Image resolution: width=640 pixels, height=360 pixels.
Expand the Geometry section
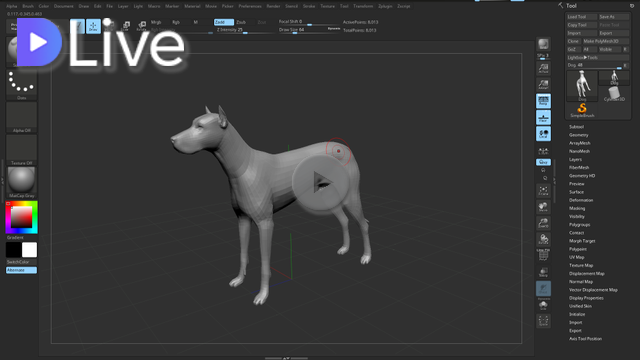click(579, 135)
